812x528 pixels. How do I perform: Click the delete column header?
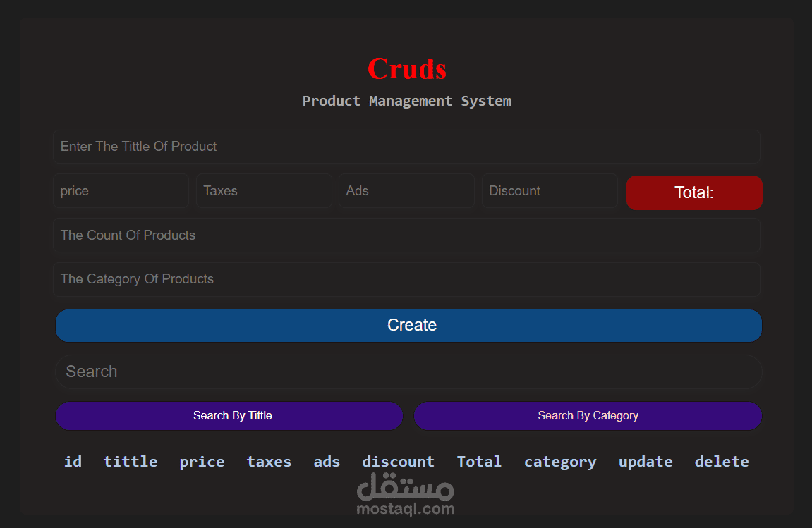[x=722, y=461]
